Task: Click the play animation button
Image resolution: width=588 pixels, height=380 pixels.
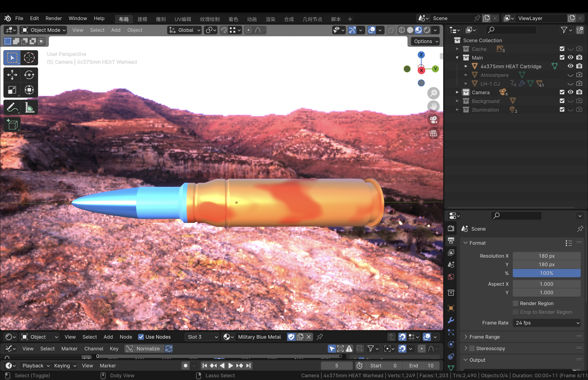Action: (x=231, y=365)
